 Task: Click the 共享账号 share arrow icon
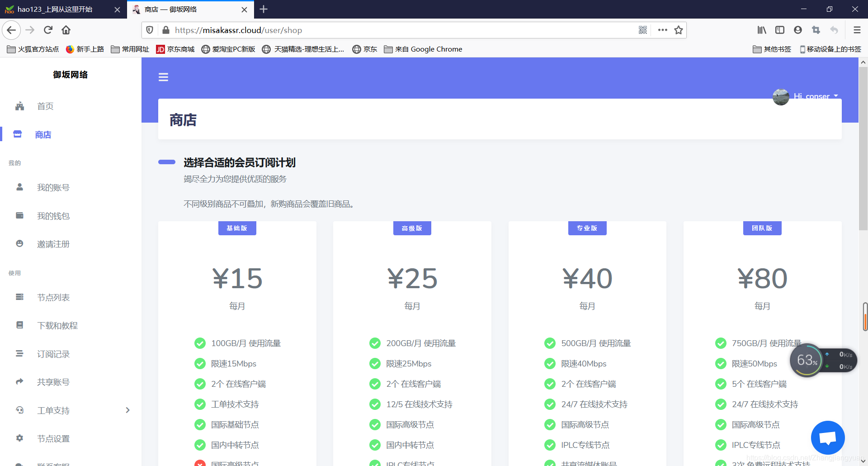pyautogui.click(x=19, y=381)
